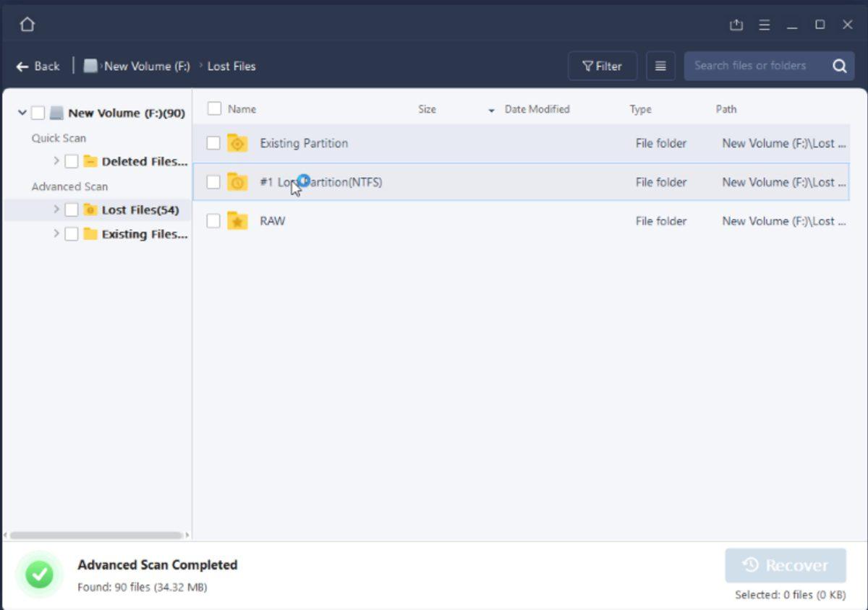Open the list view options icon
The height and width of the screenshot is (610, 868).
(x=660, y=66)
